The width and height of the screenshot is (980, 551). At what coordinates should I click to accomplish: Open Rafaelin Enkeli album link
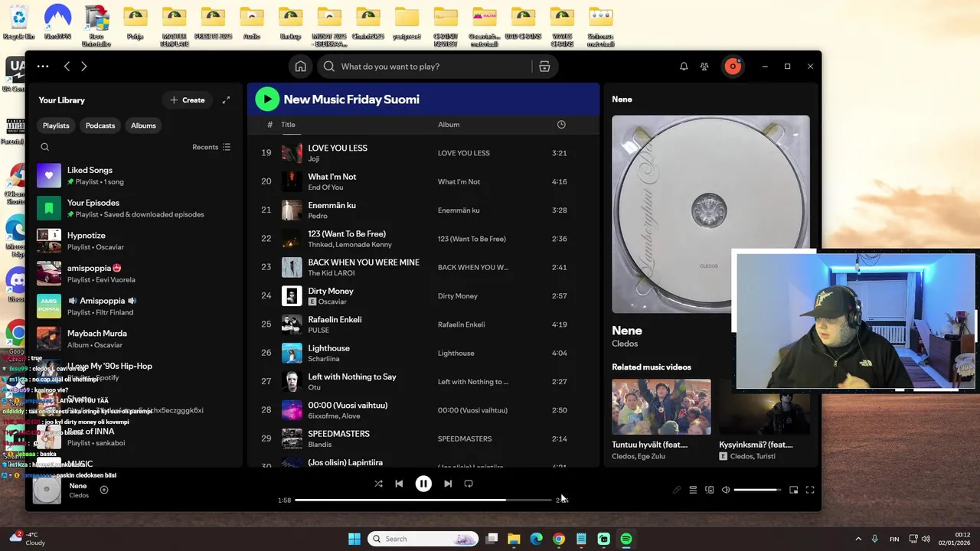pyautogui.click(x=461, y=324)
